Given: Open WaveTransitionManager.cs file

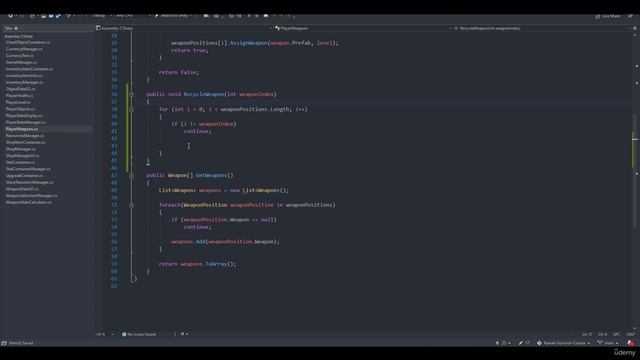Looking at the screenshot, I should tap(29, 182).
